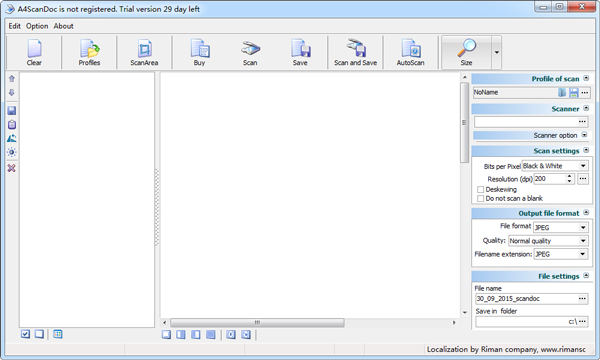Screen dimensions: 600x360
Task: Click the fifth icon under preview, after the divider
Action: coord(231,335)
